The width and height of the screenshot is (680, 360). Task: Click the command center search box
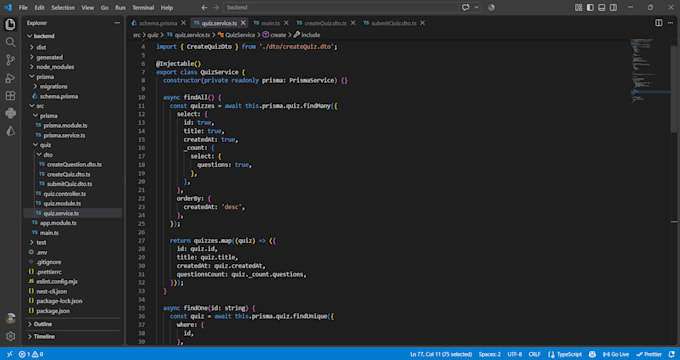point(341,7)
